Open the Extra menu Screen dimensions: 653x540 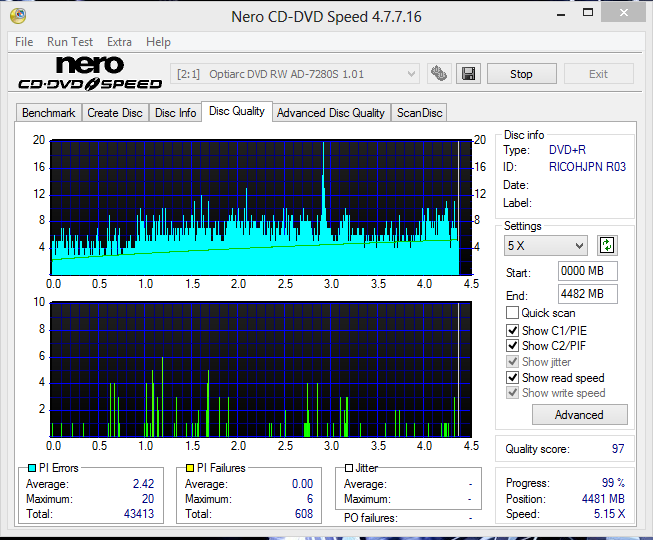coord(119,42)
